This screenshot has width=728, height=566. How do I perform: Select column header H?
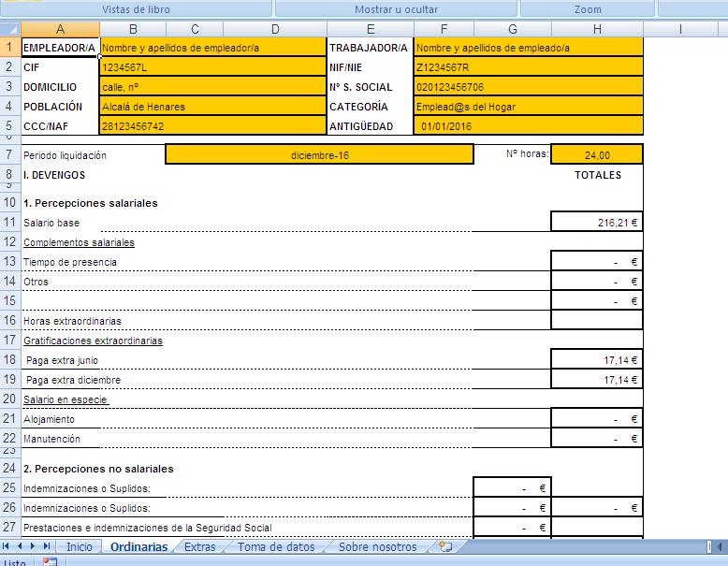596,29
